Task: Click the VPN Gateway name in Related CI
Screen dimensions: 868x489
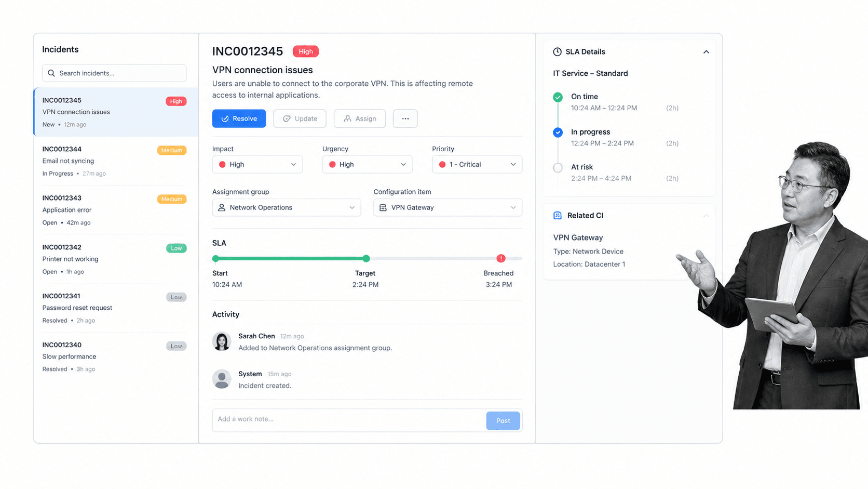Action: coord(578,237)
